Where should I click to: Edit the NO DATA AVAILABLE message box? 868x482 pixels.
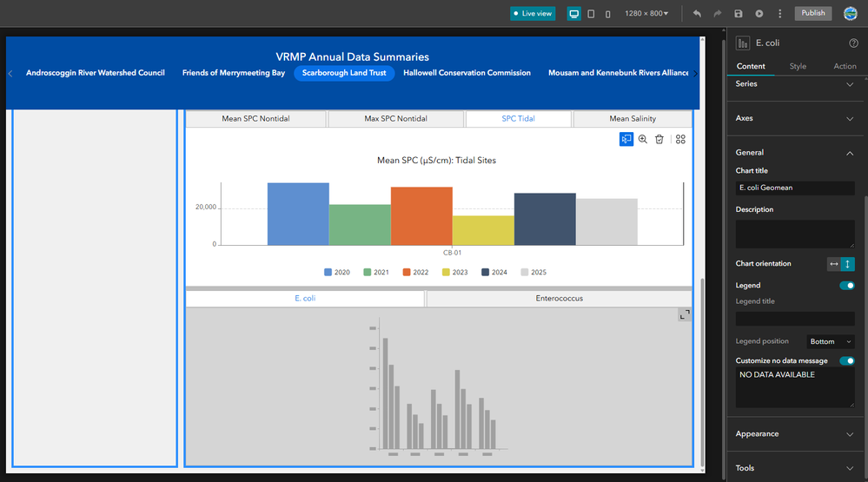click(x=795, y=387)
